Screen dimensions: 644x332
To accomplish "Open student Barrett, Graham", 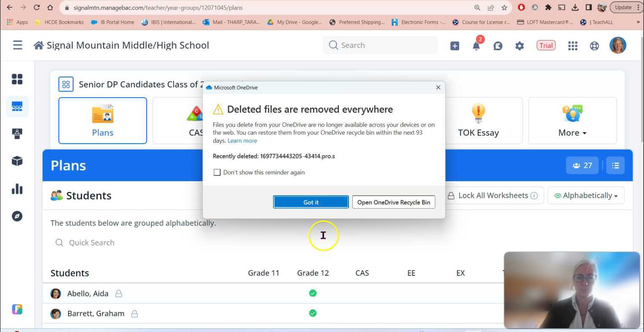I will click(x=96, y=314).
